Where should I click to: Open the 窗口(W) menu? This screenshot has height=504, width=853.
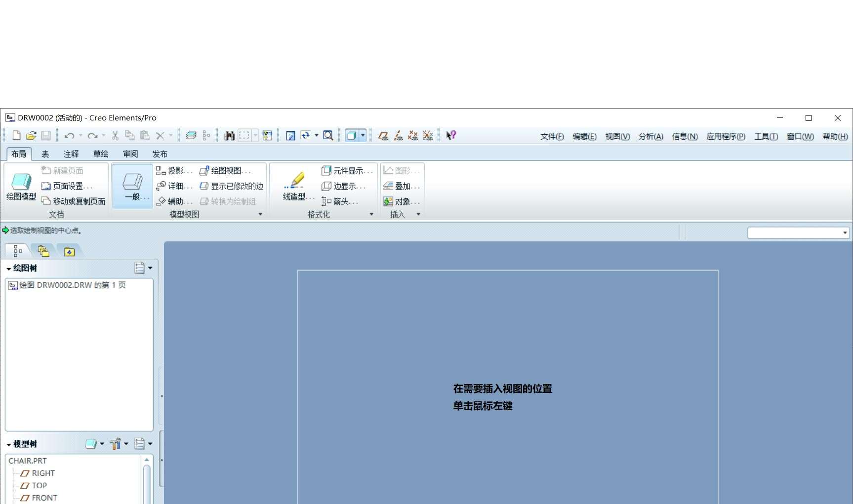pyautogui.click(x=800, y=137)
